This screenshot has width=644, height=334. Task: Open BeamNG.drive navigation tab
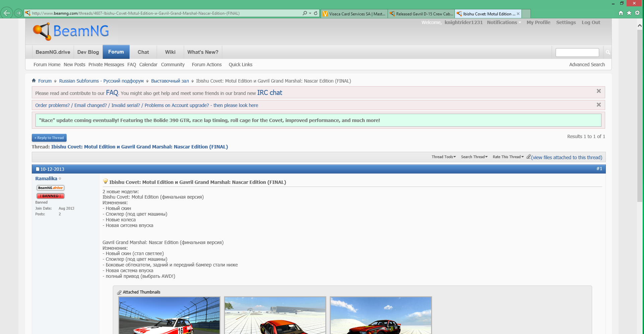[x=53, y=52]
